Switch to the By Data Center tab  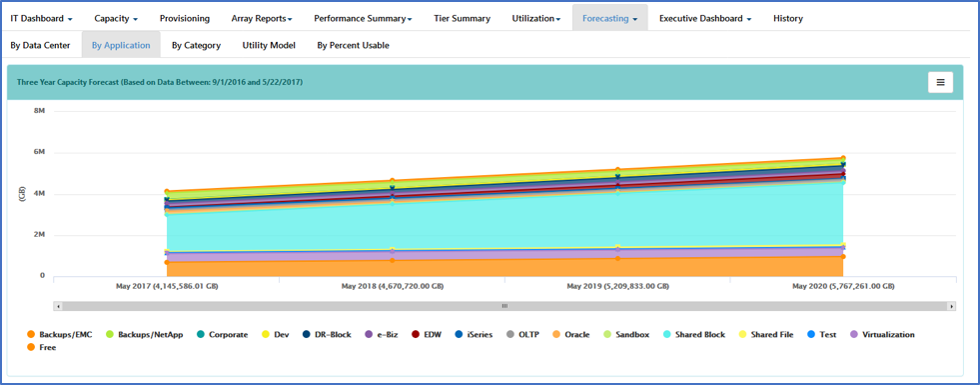click(x=40, y=45)
